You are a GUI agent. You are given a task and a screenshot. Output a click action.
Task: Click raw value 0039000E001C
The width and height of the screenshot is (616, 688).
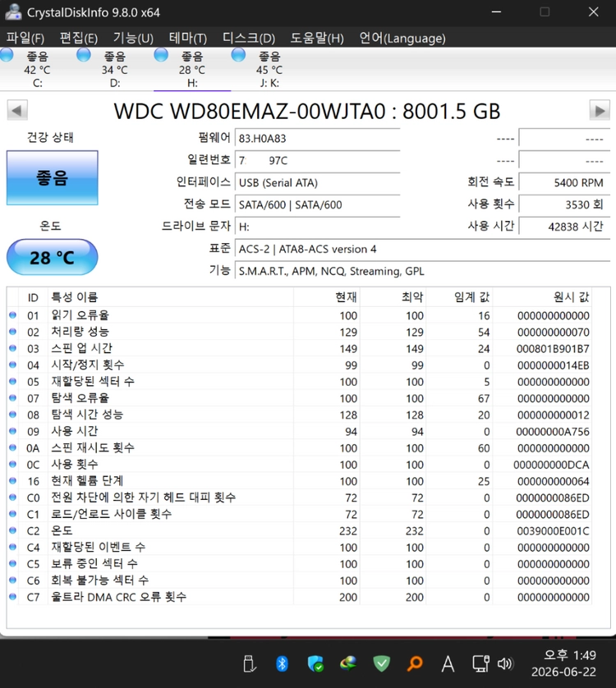[x=553, y=531]
